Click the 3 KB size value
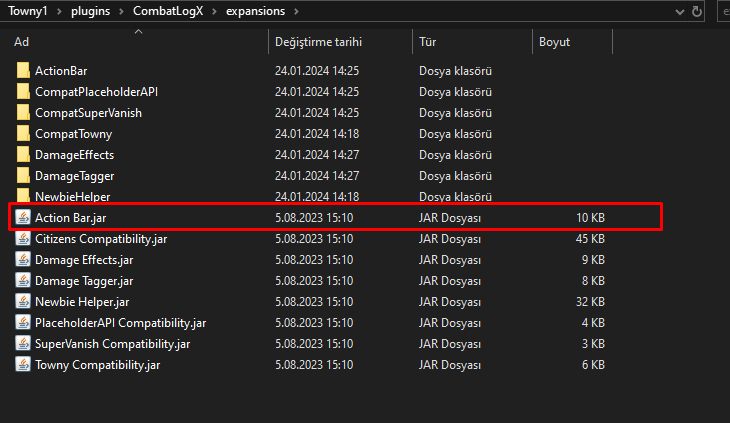 [x=593, y=343]
